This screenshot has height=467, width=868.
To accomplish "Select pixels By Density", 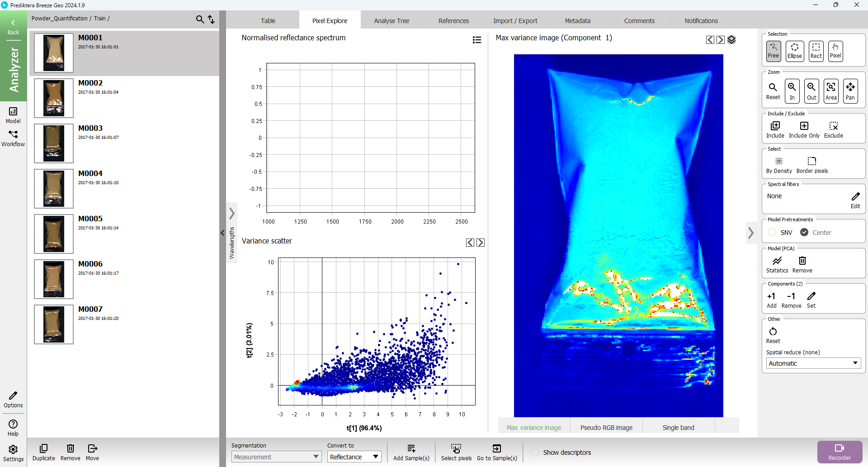I will point(778,165).
